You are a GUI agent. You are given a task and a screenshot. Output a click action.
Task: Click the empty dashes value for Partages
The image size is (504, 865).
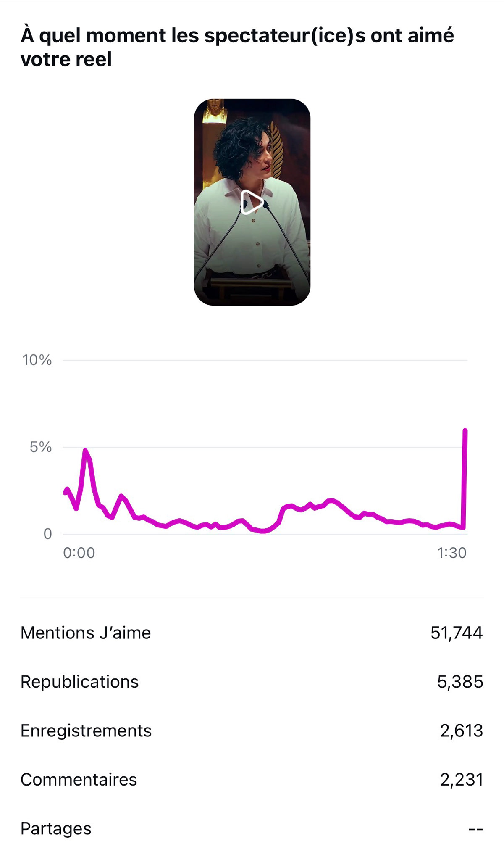tap(475, 829)
